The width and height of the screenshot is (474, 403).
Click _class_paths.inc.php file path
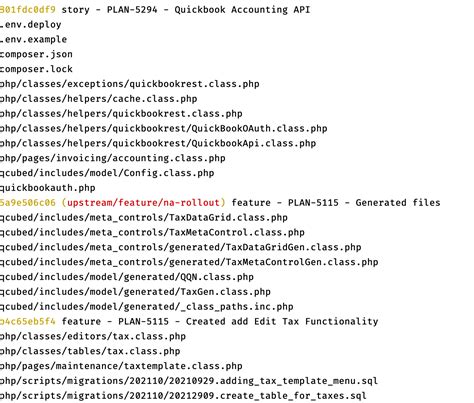147,307
